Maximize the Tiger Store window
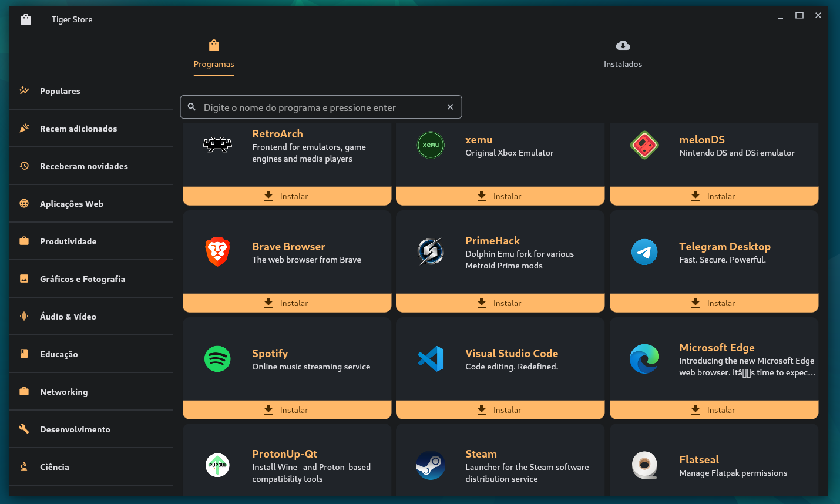This screenshot has width=840, height=504. (799, 15)
